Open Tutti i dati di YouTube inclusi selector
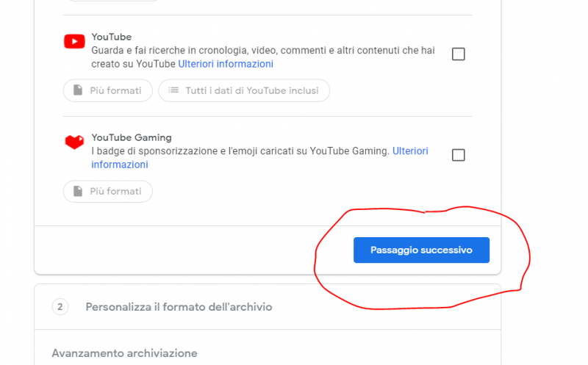This screenshot has height=365, width=588. pyautogui.click(x=244, y=90)
